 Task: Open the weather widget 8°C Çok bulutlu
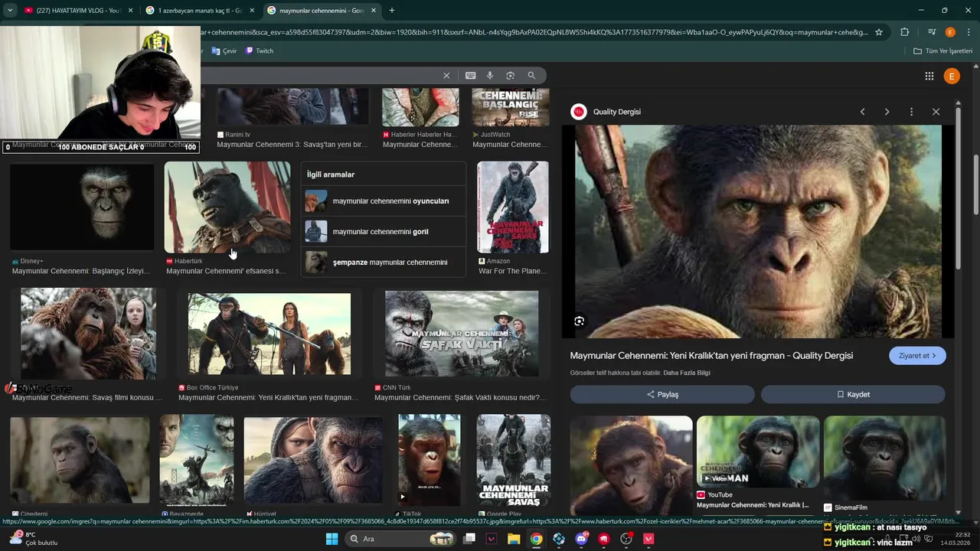click(33, 539)
